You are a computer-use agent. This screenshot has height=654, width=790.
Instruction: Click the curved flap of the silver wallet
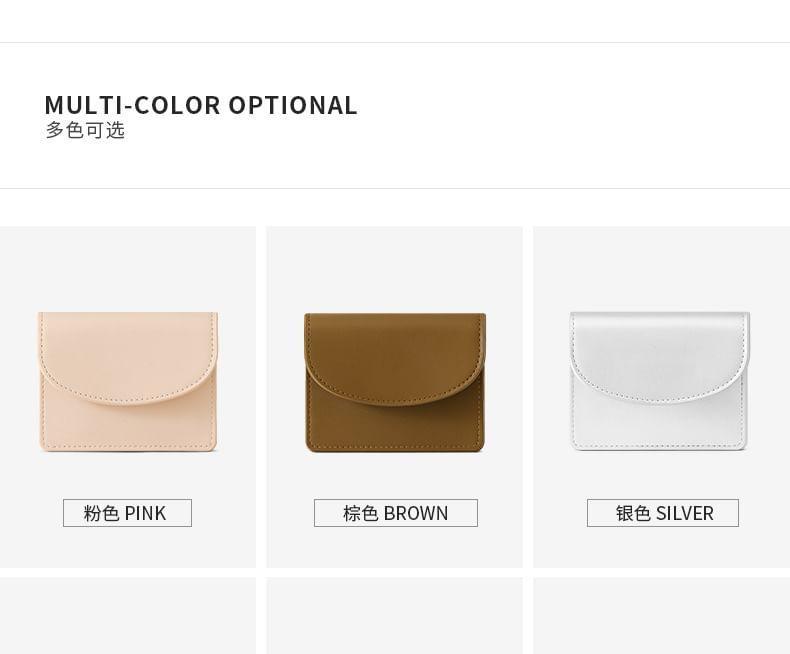click(x=659, y=358)
